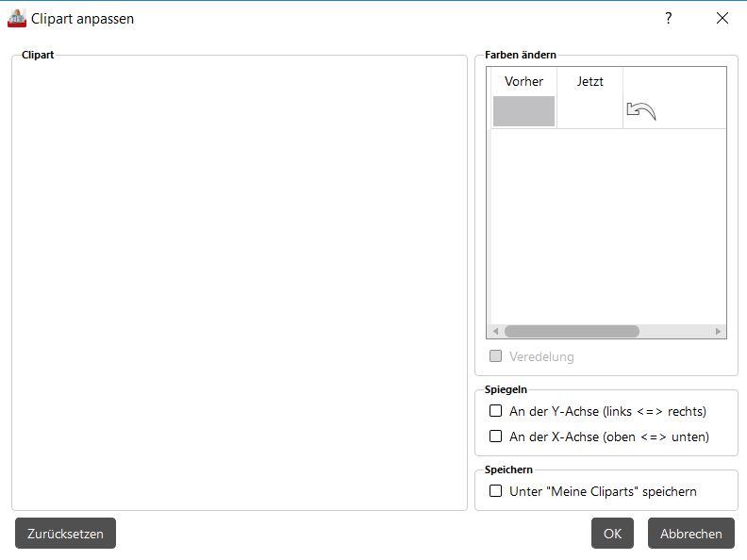Click the empty Jetzt color cell
The width and height of the screenshot is (747, 560).
point(589,111)
